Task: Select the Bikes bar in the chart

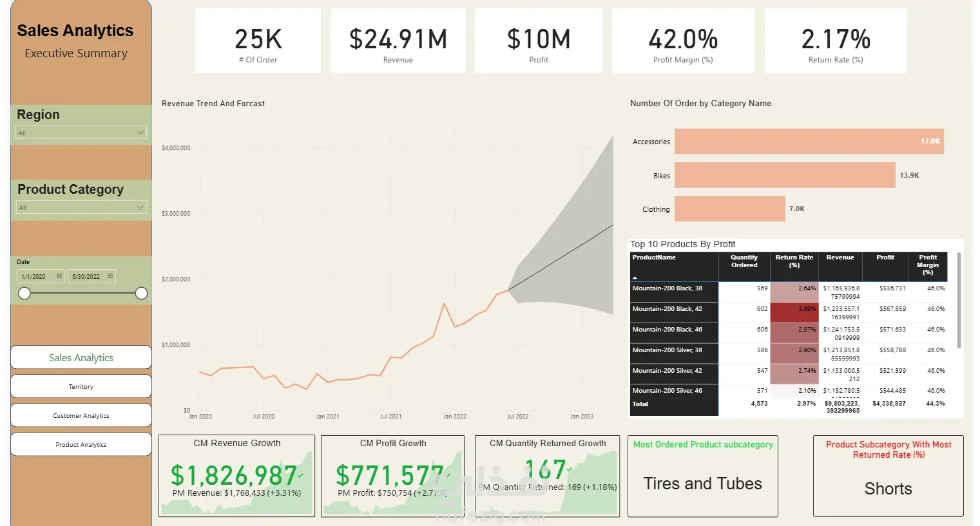Action: (785, 175)
